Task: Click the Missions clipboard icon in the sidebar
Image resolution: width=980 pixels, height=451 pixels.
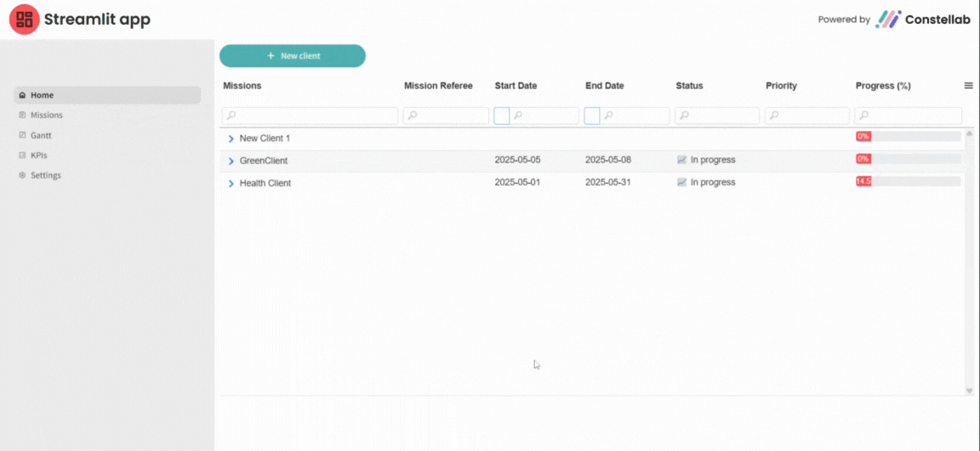Action: click(x=22, y=115)
